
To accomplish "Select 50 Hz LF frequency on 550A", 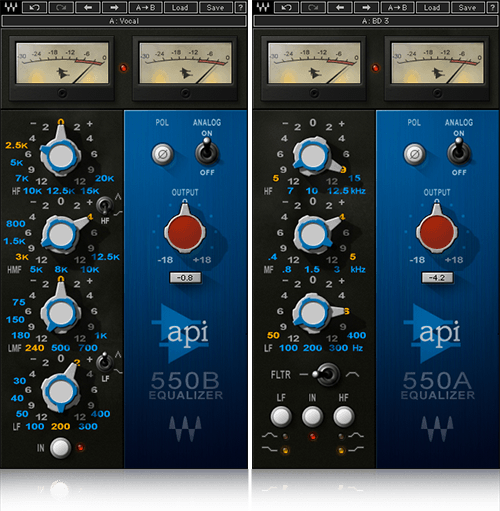I will [273, 335].
